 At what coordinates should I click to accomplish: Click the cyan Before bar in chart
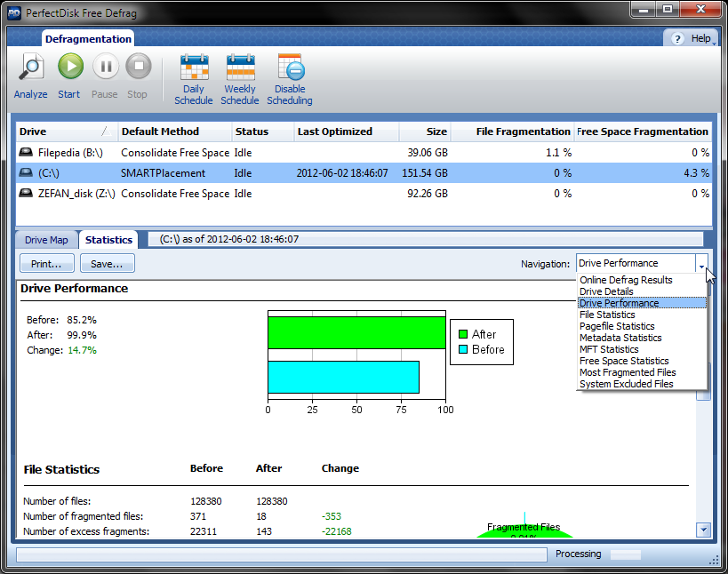pos(344,377)
